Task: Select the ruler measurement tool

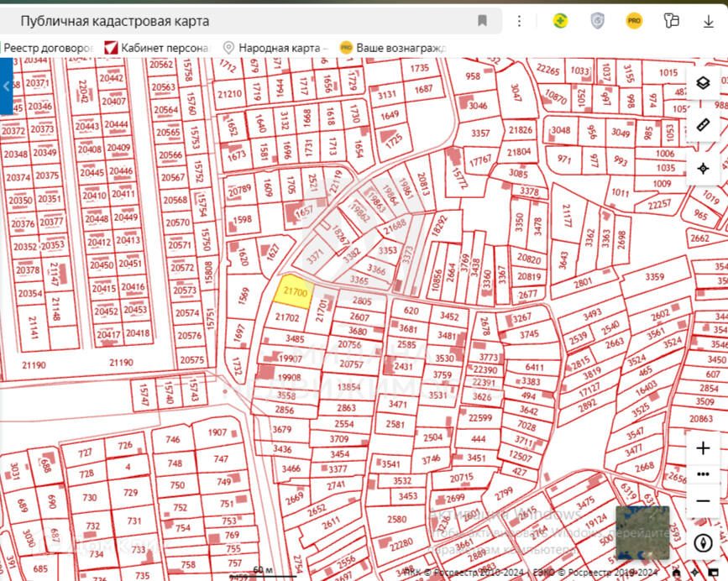Action: [x=703, y=126]
